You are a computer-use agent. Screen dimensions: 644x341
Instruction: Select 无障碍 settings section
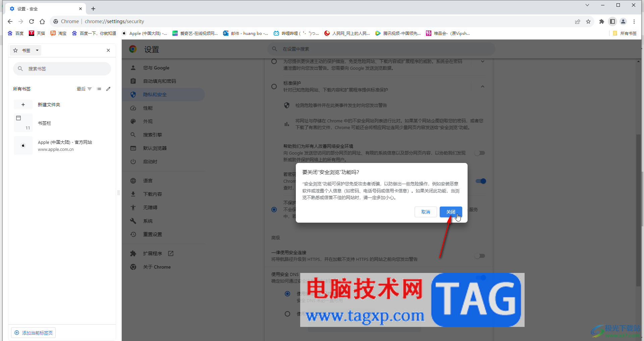[164, 208]
